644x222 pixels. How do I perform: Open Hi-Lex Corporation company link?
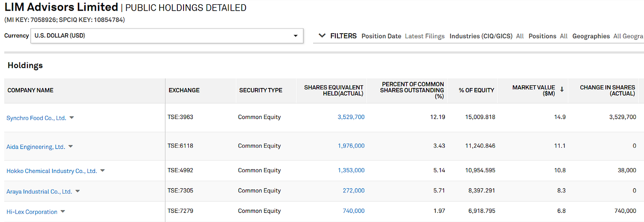(32, 212)
